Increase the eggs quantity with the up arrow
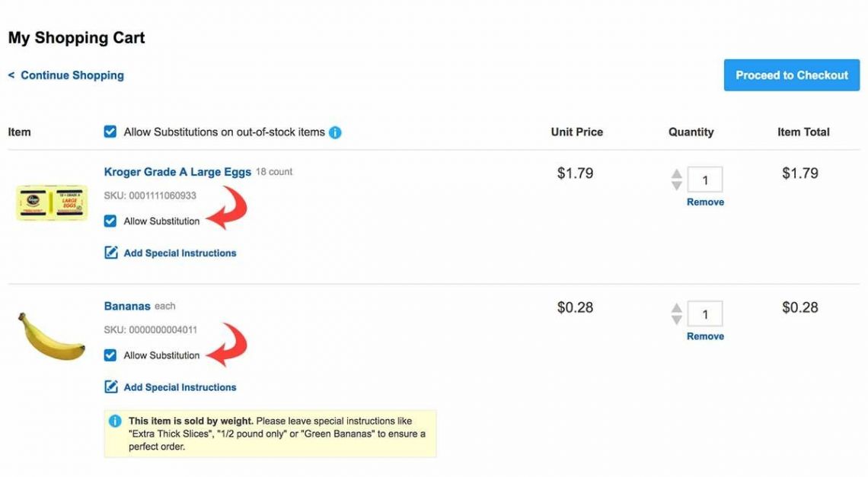 click(x=677, y=175)
